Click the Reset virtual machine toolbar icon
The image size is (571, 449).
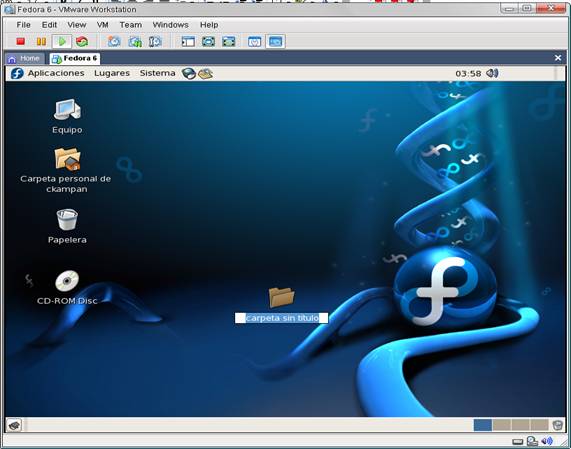[x=82, y=42]
